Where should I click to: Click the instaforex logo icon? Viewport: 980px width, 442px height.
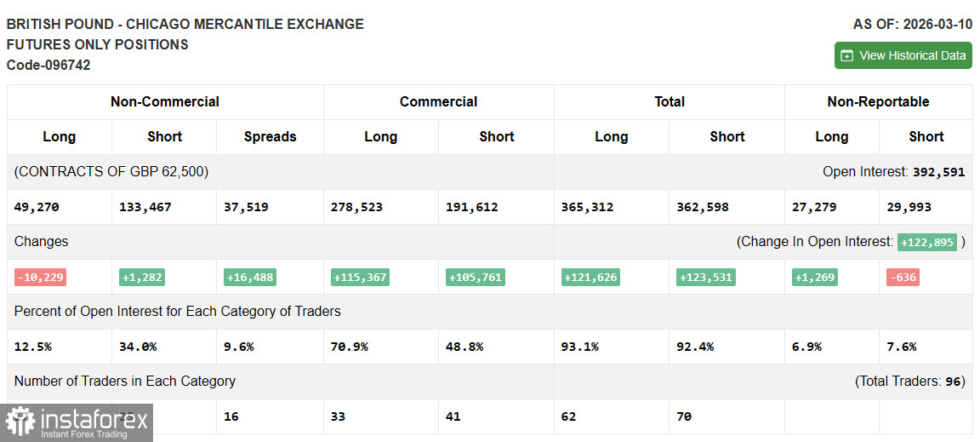tap(20, 422)
